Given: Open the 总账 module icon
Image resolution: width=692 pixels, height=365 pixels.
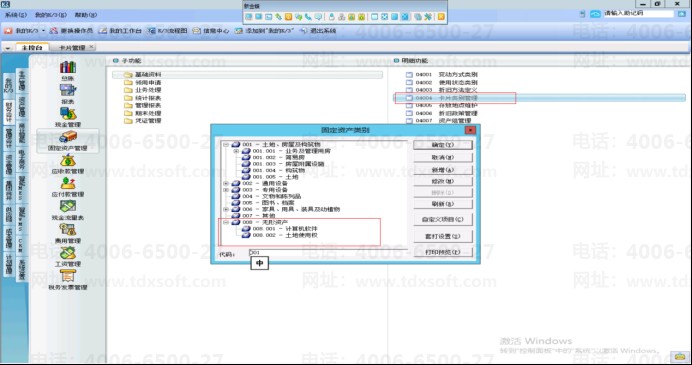Looking at the screenshot, I should click(x=68, y=67).
